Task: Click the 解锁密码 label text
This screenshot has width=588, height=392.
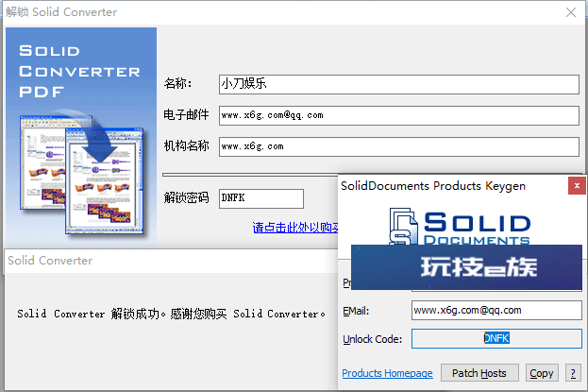Action: 186,197
